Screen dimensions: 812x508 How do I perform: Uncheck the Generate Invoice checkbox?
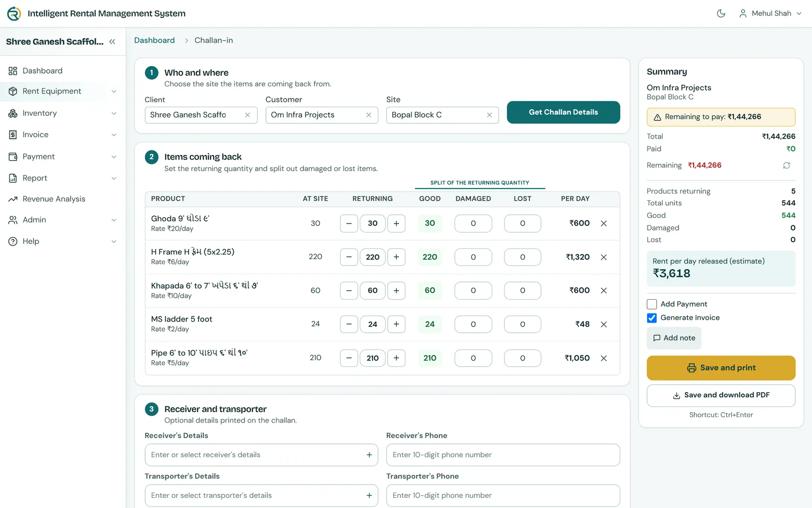(x=652, y=318)
